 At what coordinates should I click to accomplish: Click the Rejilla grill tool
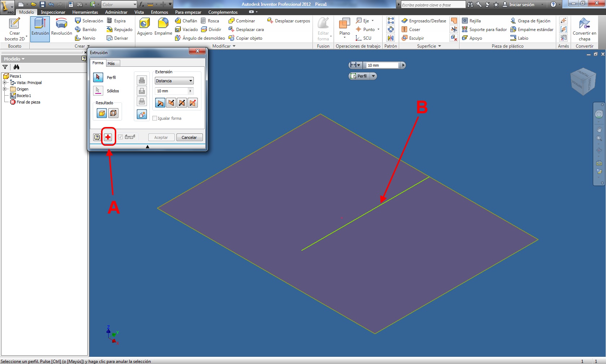point(471,21)
